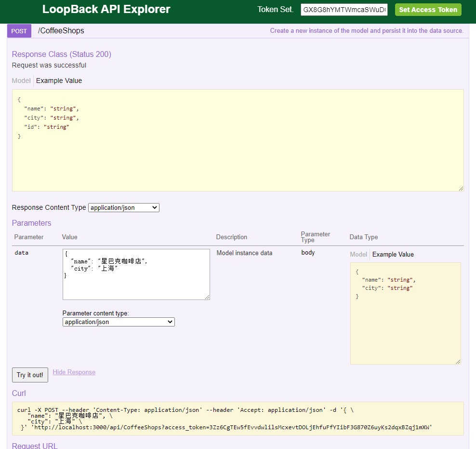Click the LoopBack API Explorer title
Image resolution: width=476 pixels, height=449 pixels.
click(106, 9)
